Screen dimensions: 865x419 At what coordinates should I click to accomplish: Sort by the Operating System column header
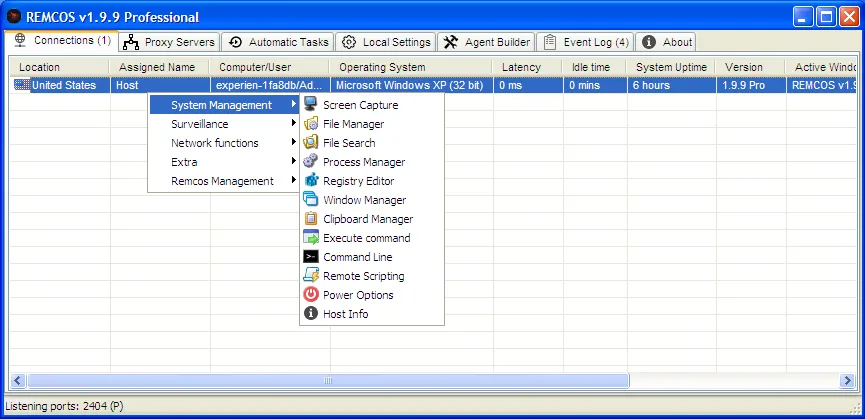(411, 67)
